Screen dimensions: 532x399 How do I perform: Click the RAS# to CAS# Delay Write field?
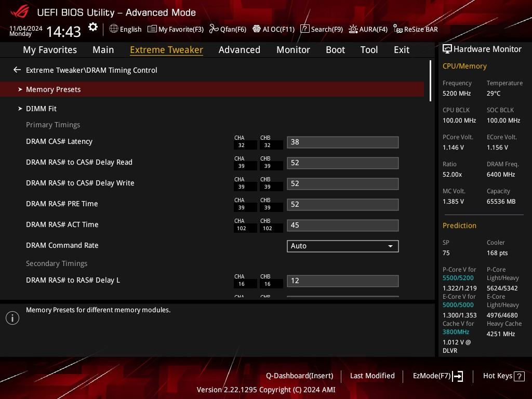click(x=343, y=183)
